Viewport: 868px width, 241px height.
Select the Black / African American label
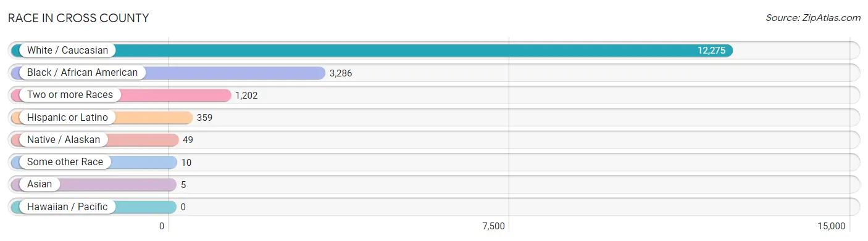coord(82,73)
